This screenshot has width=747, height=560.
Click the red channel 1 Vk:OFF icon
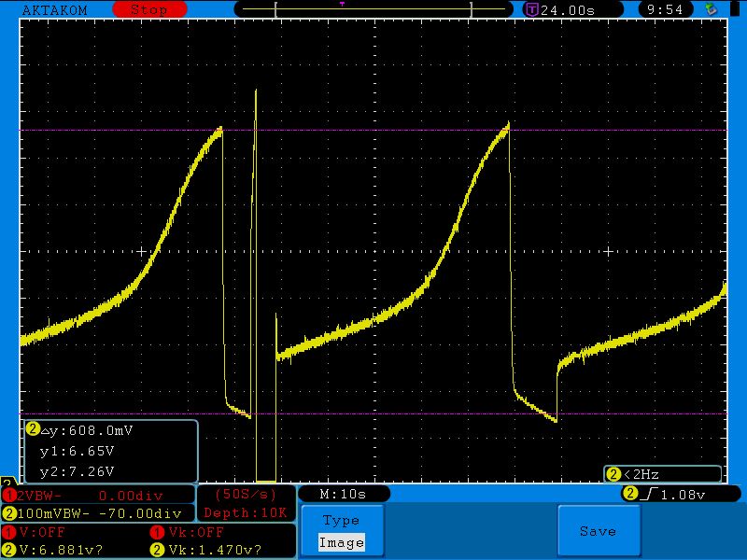158,532
